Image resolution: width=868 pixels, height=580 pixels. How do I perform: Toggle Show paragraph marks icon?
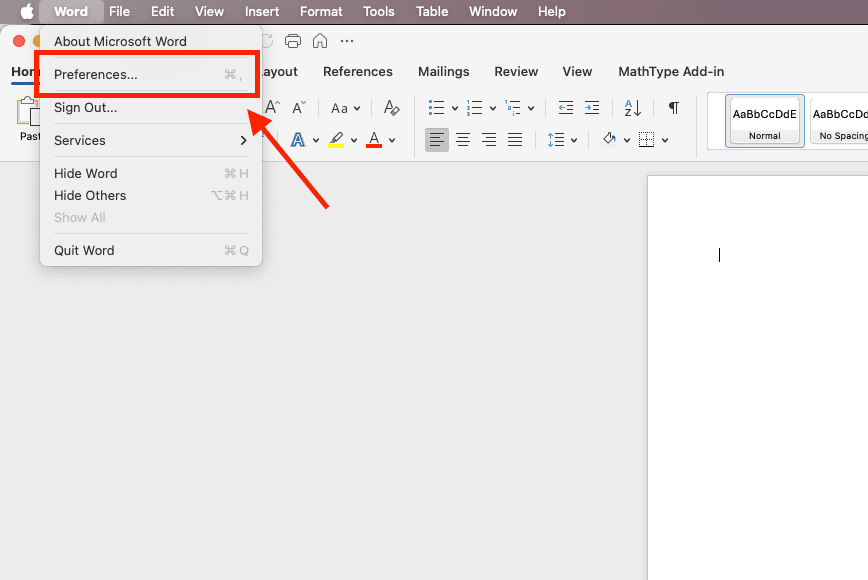pos(674,107)
